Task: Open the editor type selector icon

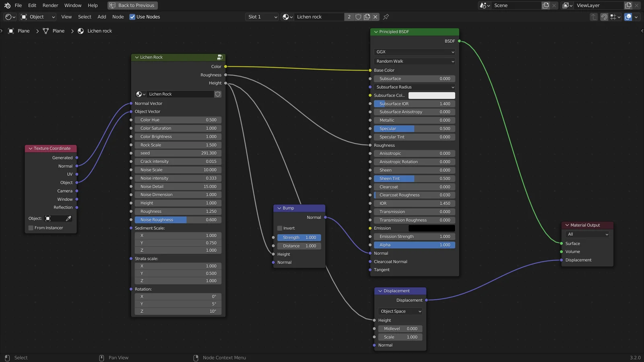Action: (8, 17)
